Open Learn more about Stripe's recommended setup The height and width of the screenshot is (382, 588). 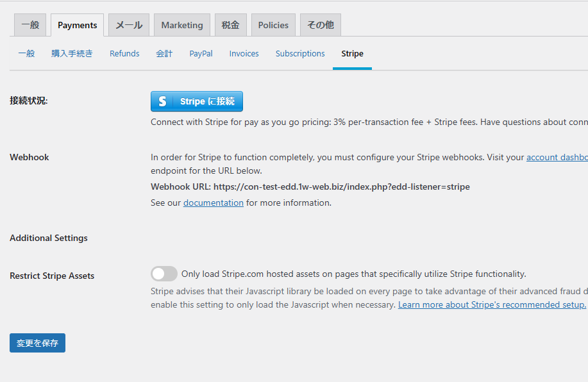pos(492,304)
